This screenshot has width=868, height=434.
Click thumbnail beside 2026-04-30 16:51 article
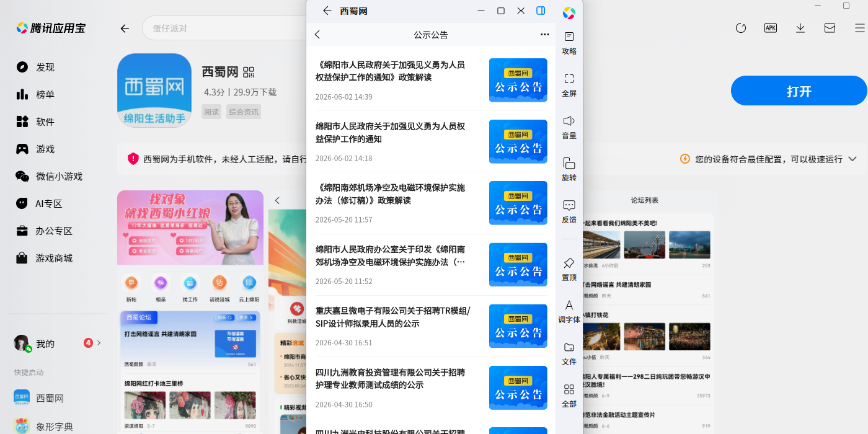(518, 326)
